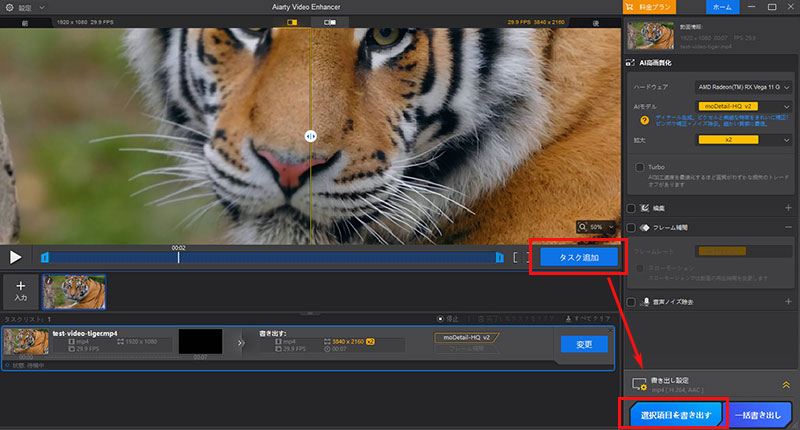Click the test-video-tiger.mp4 file name

tap(85, 334)
